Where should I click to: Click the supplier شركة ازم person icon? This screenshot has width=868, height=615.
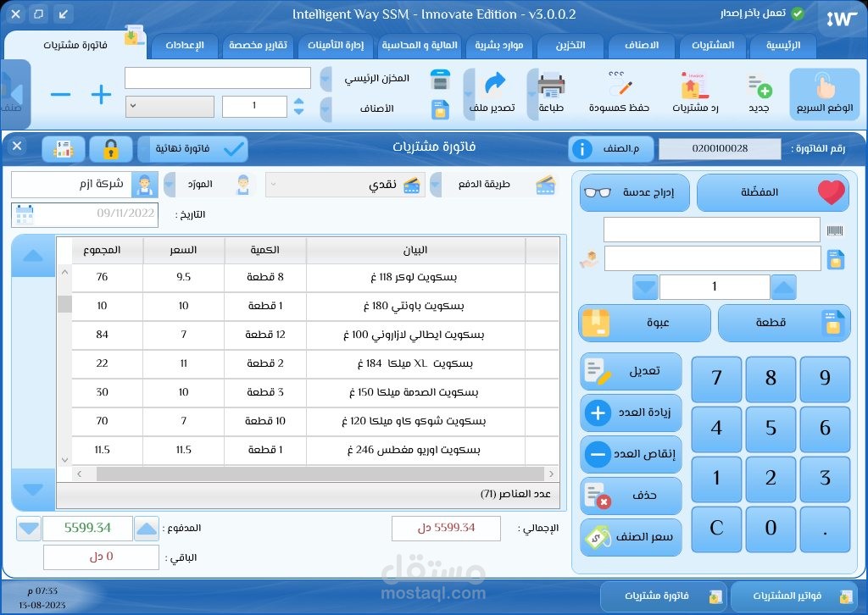(x=145, y=185)
